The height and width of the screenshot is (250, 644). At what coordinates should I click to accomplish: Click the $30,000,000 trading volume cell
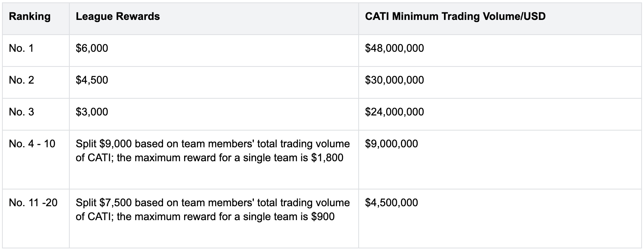[x=395, y=80]
